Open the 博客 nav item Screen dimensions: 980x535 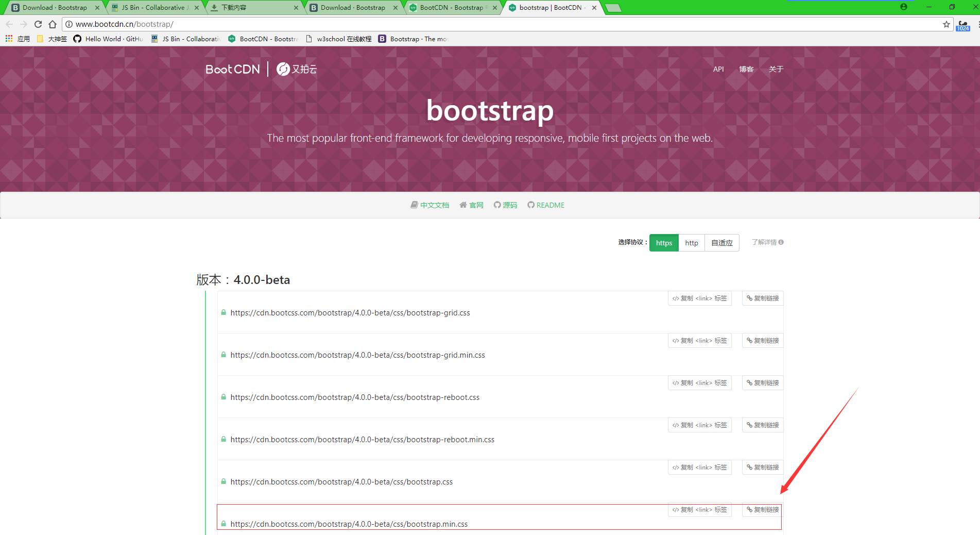[x=746, y=69]
